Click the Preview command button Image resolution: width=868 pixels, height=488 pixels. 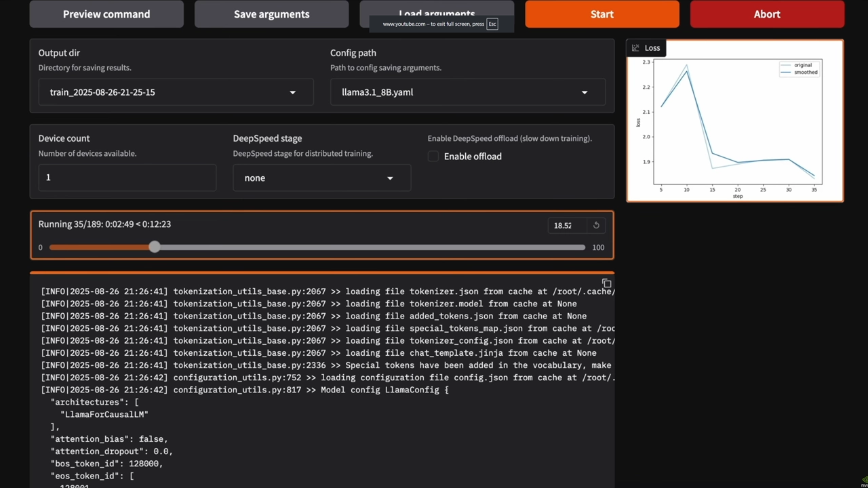pos(106,14)
